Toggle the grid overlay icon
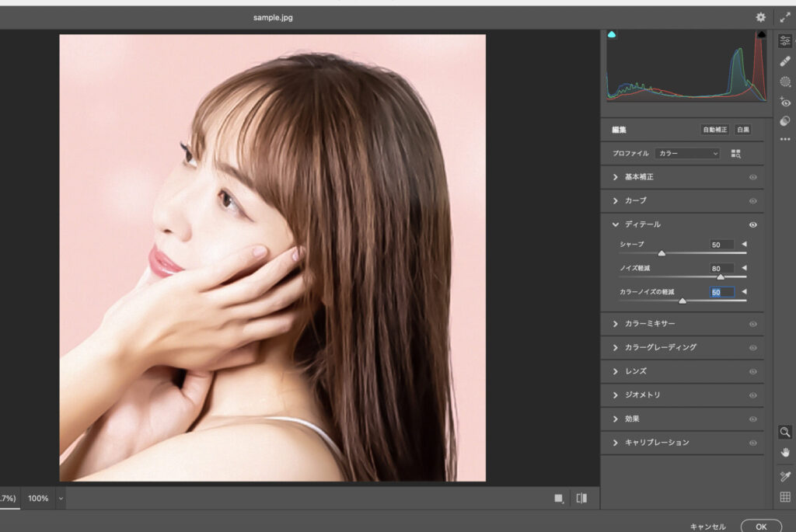Screen dimensions: 796x532 [x=785, y=497]
